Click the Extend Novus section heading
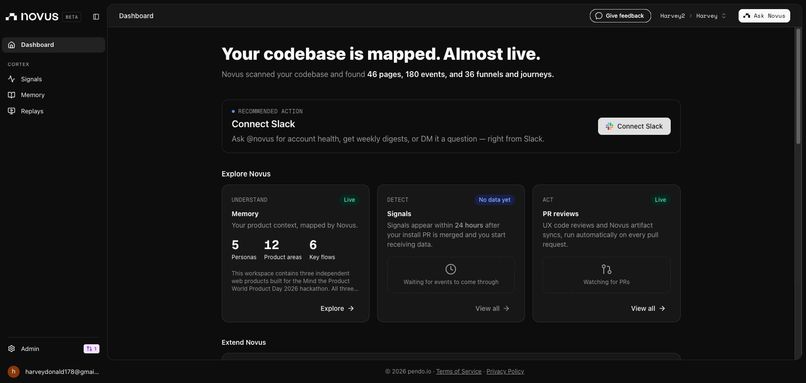The image size is (806, 383). point(244,342)
